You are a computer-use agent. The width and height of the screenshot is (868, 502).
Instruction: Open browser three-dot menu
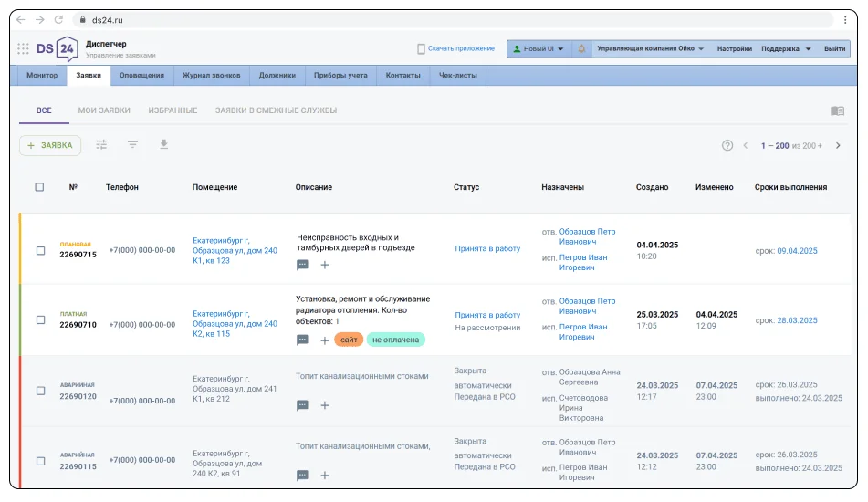click(x=845, y=20)
